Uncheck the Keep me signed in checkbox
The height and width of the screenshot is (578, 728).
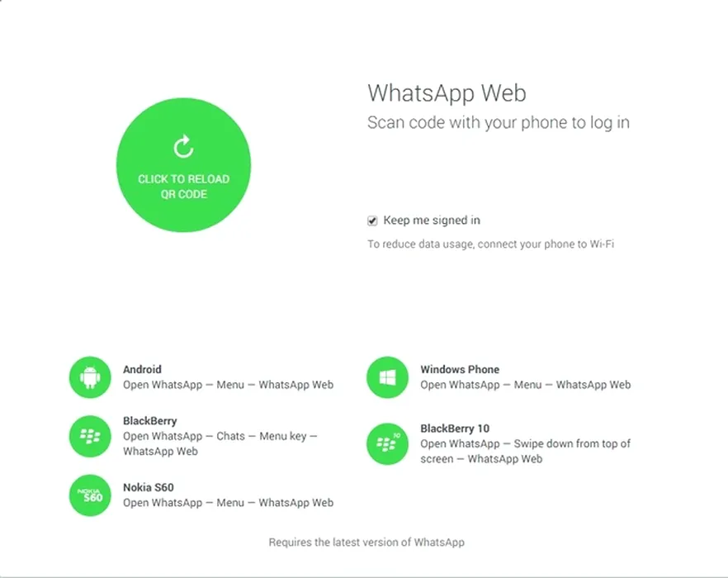point(372,220)
